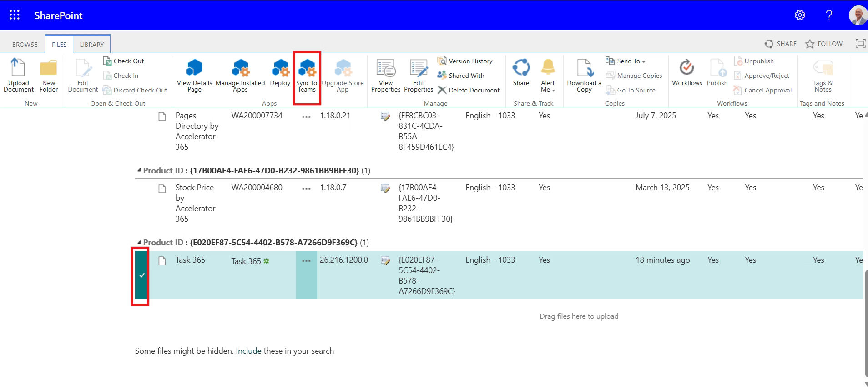
Task: Click Unpublish in the Workflows group
Action: pyautogui.click(x=754, y=61)
